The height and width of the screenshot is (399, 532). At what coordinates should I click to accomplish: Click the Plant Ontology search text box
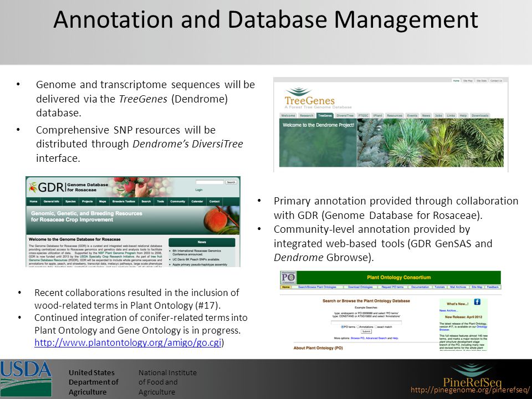pyautogui.click(x=366, y=323)
